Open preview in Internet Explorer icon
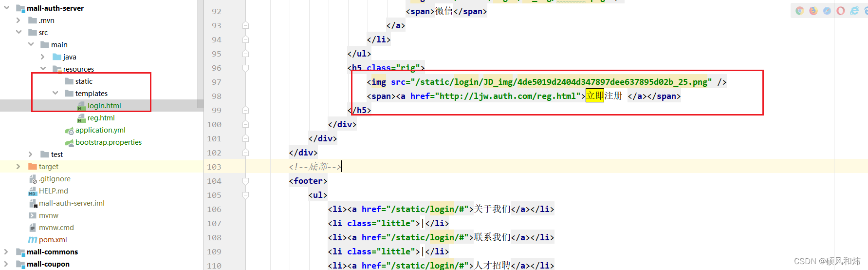The width and height of the screenshot is (868, 270). coord(854,11)
